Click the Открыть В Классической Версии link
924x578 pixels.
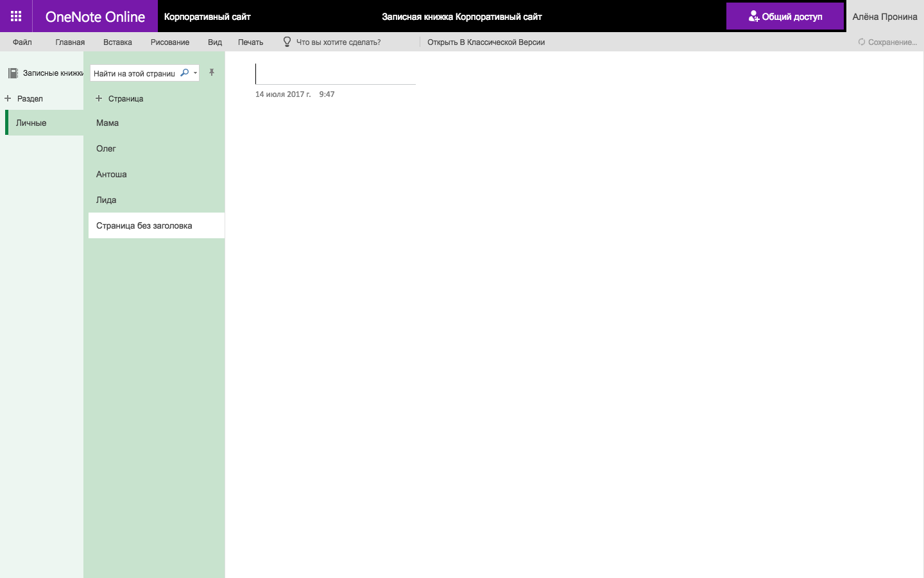(485, 42)
